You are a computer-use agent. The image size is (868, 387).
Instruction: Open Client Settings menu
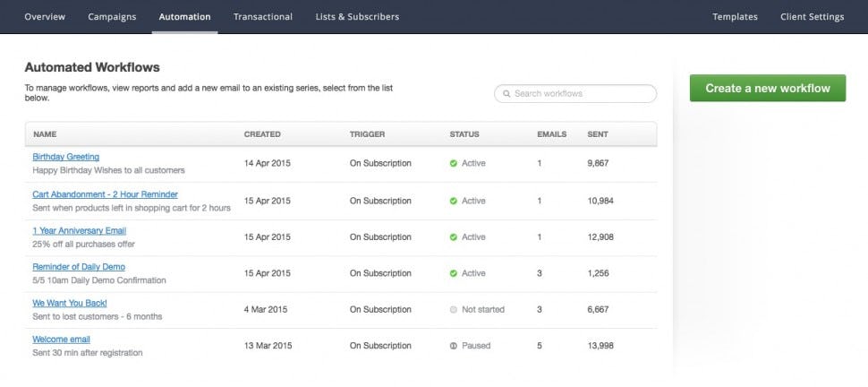pos(812,16)
